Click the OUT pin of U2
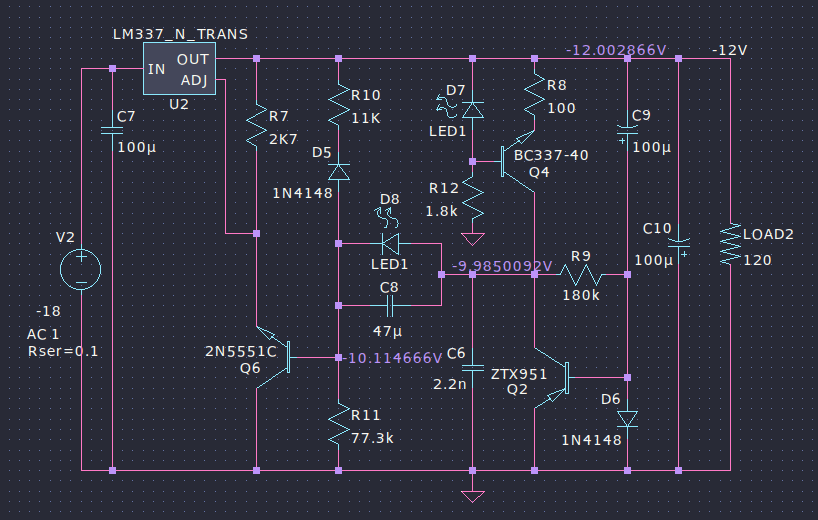 click(193, 59)
